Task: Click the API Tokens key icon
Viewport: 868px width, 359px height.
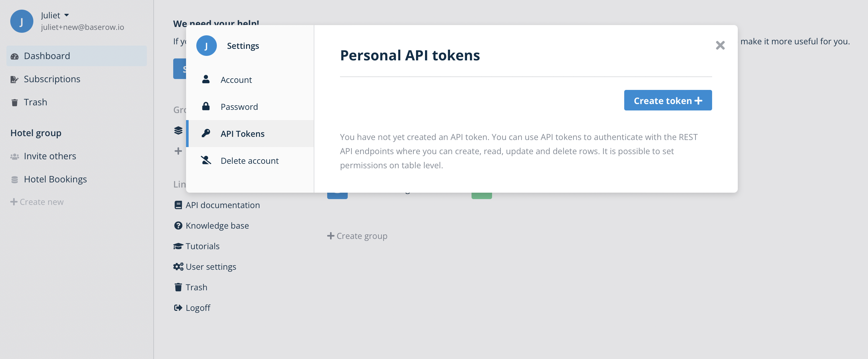Action: pos(206,134)
